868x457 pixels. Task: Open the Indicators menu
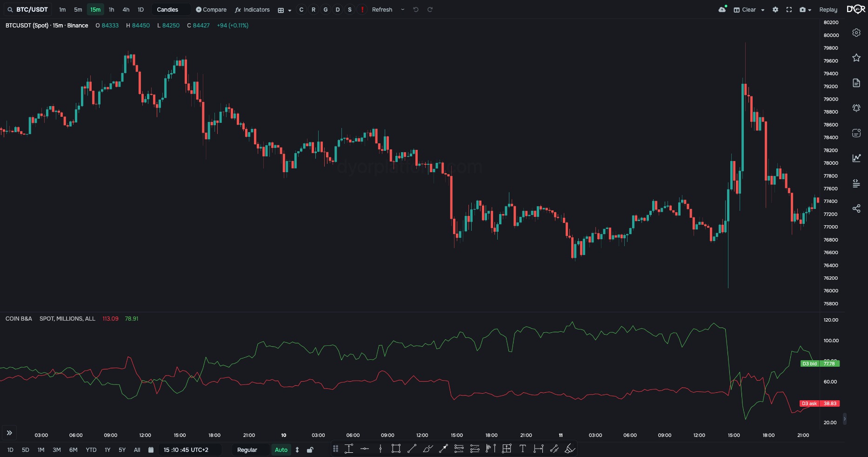tap(253, 10)
